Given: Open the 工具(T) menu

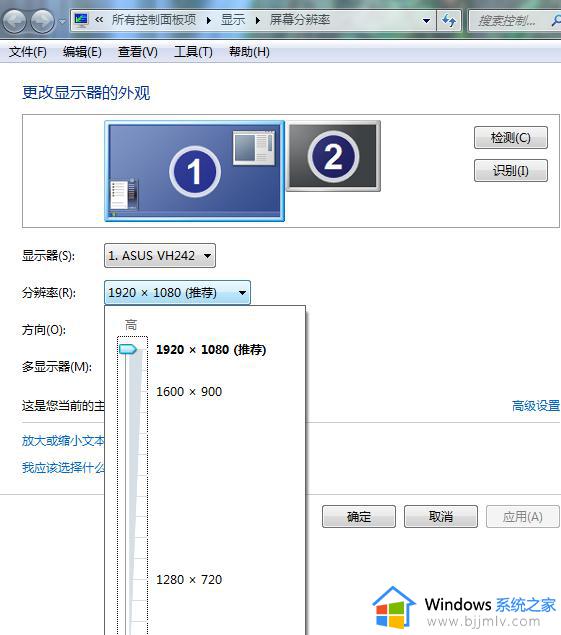Looking at the screenshot, I should click(193, 52).
